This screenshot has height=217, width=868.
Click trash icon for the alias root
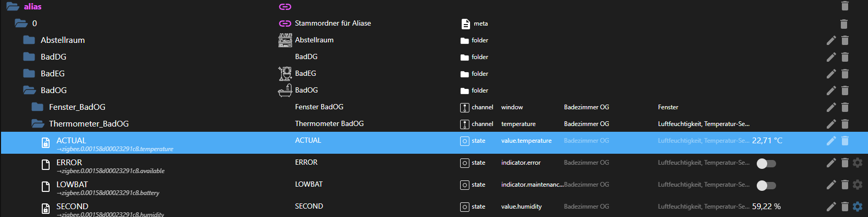pos(845,6)
